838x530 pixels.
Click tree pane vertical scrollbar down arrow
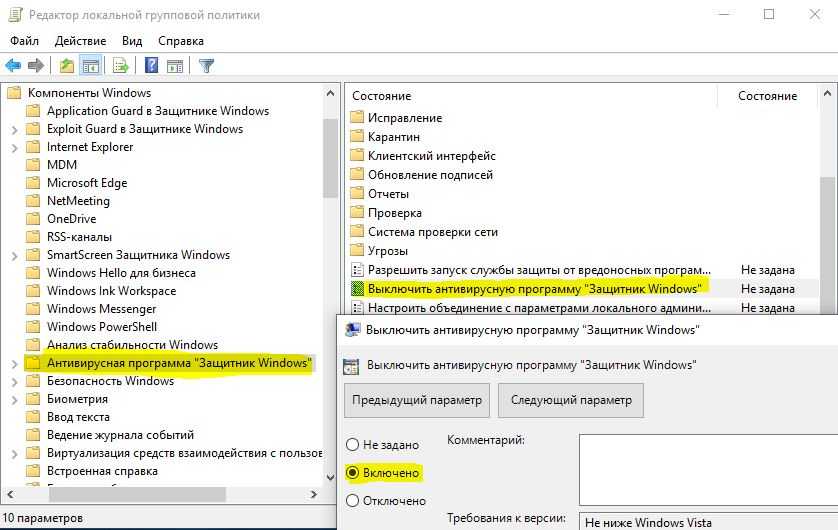click(x=330, y=477)
